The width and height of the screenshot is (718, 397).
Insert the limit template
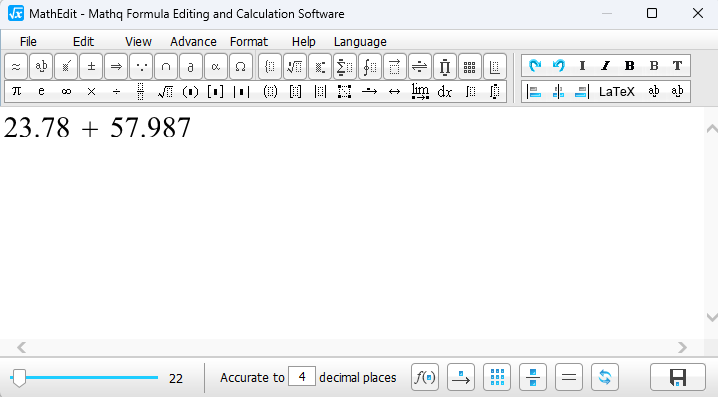(420, 92)
